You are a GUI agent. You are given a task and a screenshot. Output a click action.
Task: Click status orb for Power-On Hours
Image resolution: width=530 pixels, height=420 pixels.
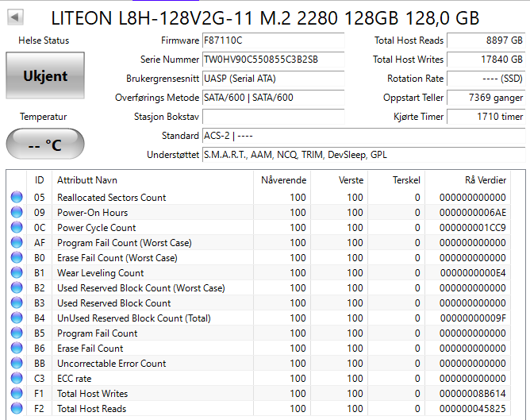(x=17, y=212)
